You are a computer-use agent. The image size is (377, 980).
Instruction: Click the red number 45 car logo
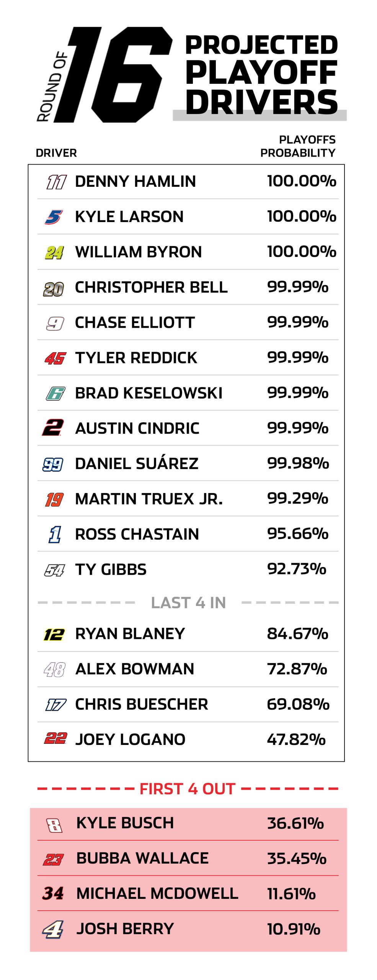coord(55,358)
